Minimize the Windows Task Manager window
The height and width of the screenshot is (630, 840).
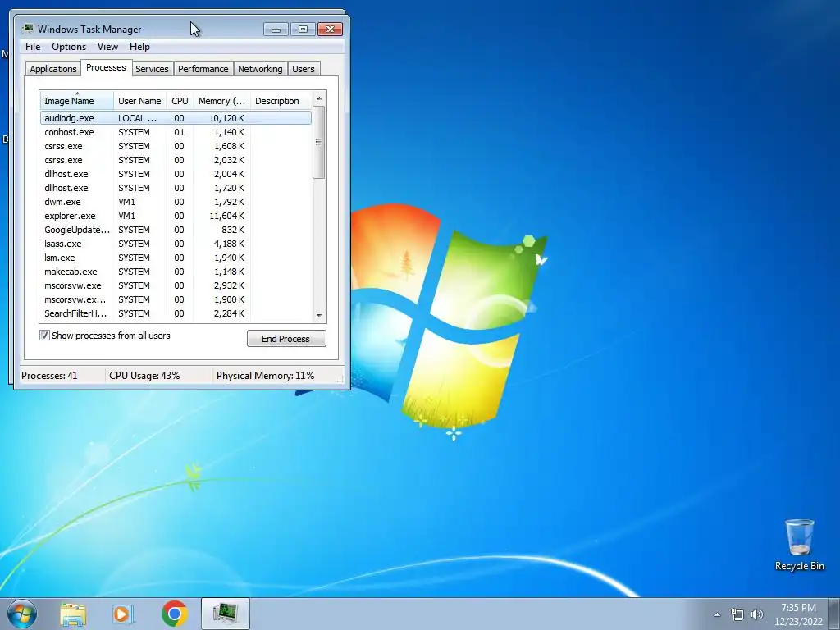276,29
